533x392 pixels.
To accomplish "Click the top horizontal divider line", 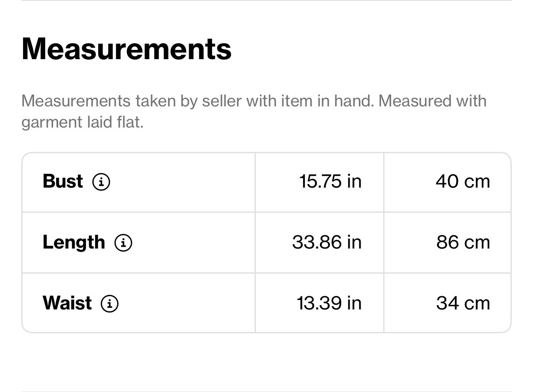I will point(266,1).
